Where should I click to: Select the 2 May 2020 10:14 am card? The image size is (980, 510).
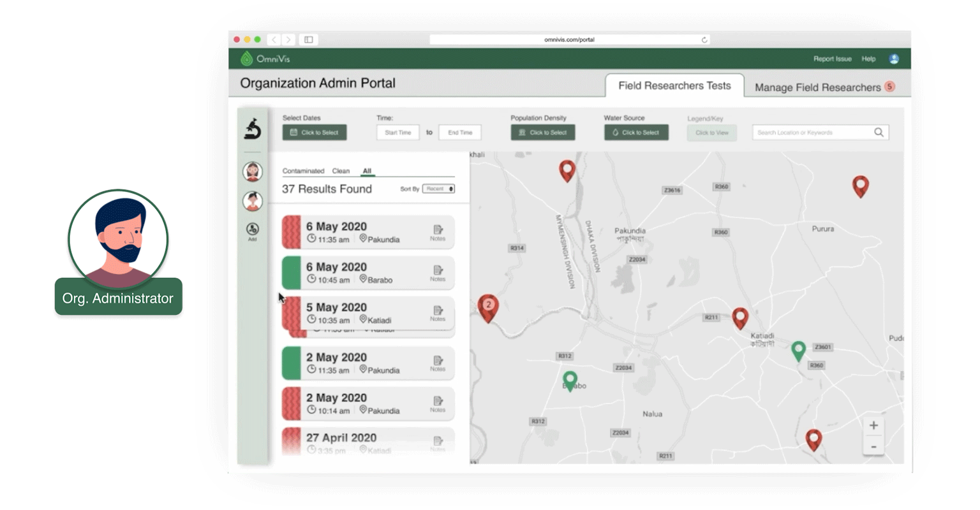368,404
